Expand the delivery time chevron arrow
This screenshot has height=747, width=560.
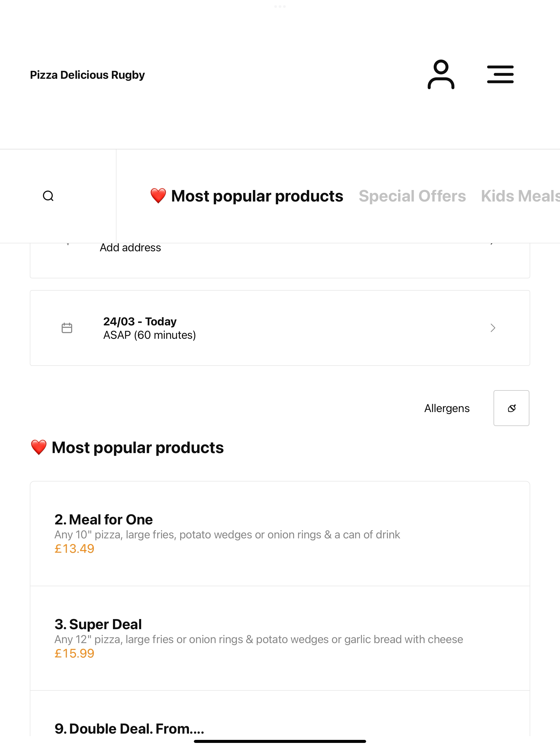[x=493, y=328]
